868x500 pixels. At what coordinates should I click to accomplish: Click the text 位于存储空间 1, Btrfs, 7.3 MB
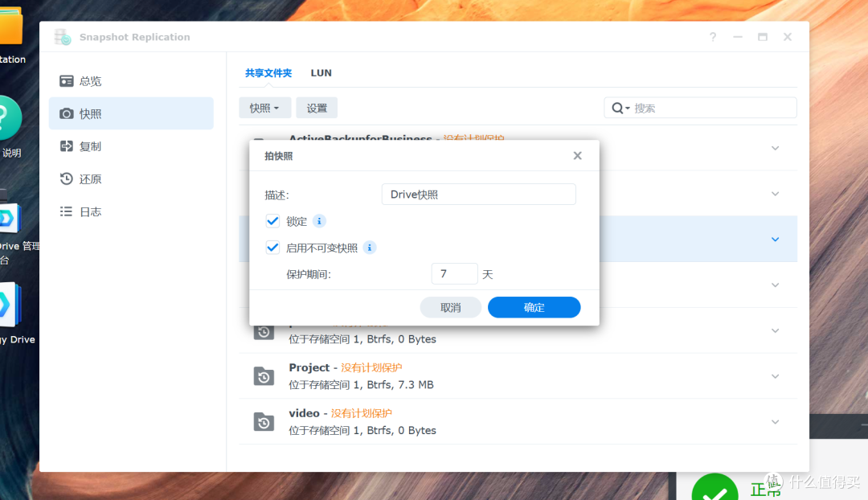click(x=361, y=385)
